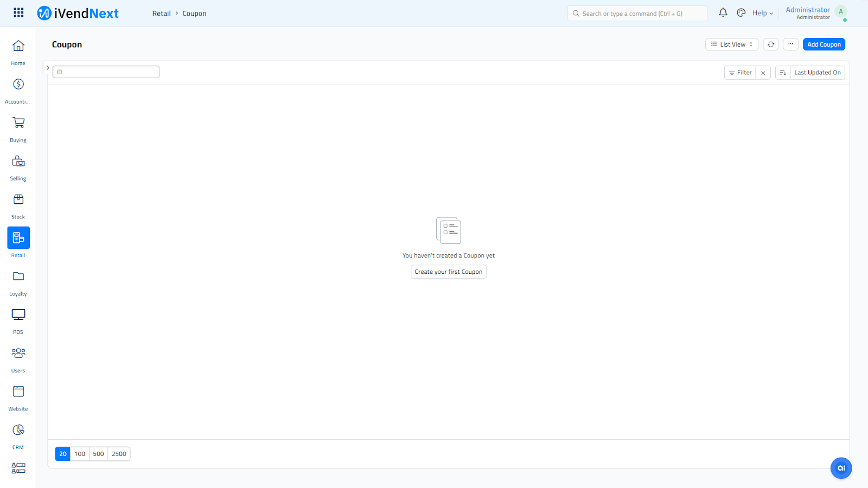868x488 pixels.
Task: Open the notifications bell
Action: tap(723, 13)
